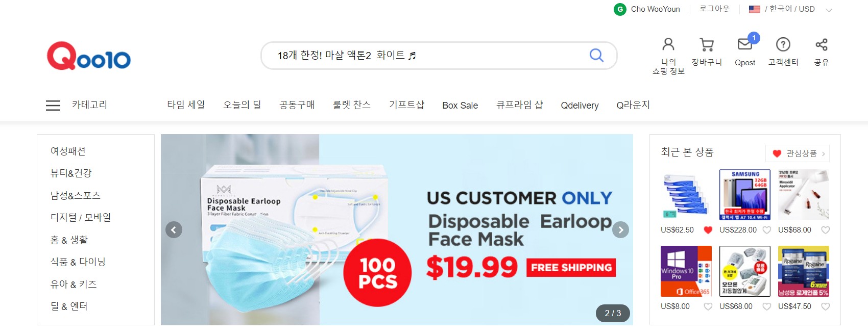Screen dimensions: 868x336
Task: Click the 로그아웃 link
Action: pyautogui.click(x=714, y=9)
